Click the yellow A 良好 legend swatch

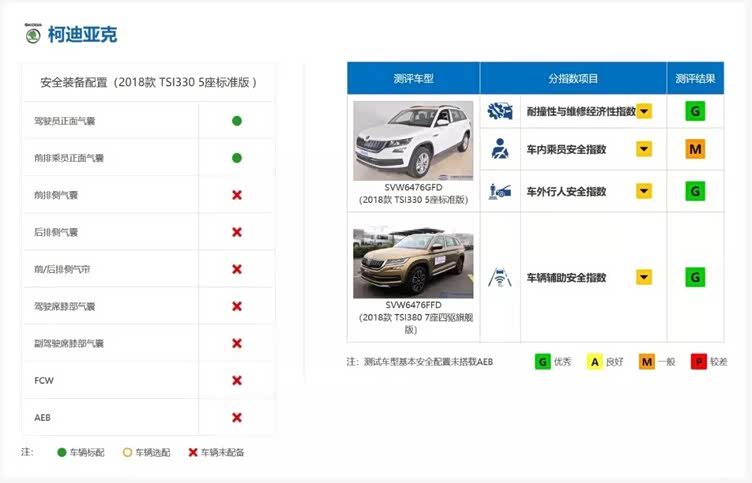pos(594,361)
